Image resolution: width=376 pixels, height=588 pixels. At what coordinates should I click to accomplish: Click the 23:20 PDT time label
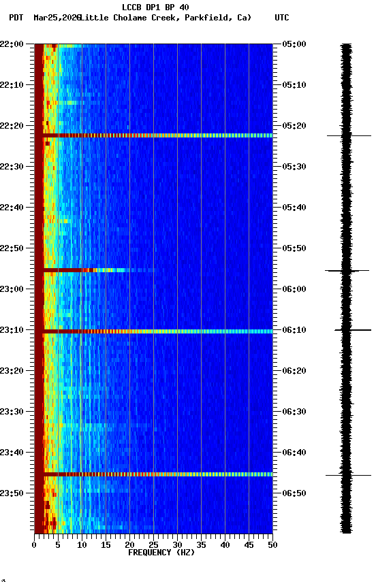point(12,371)
